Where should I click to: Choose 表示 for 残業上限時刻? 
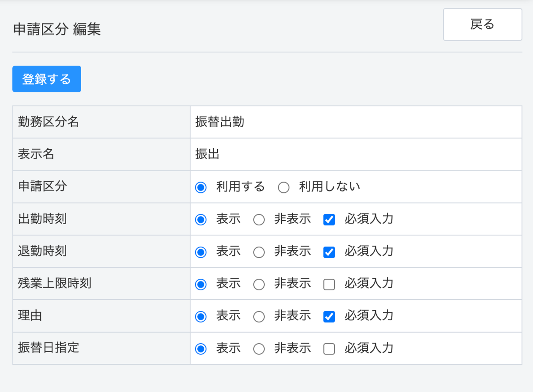tap(201, 284)
